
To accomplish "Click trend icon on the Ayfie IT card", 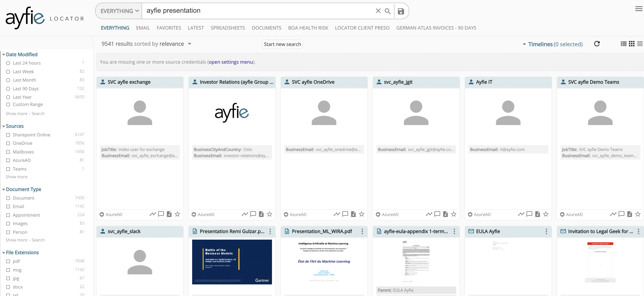I will 521,214.
